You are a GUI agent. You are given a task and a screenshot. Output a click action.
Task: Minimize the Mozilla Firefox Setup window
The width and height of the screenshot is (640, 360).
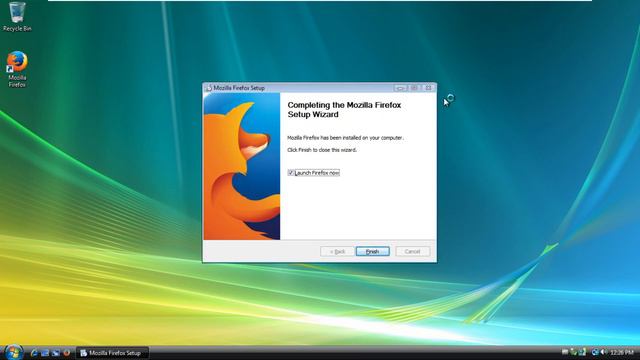click(400, 88)
